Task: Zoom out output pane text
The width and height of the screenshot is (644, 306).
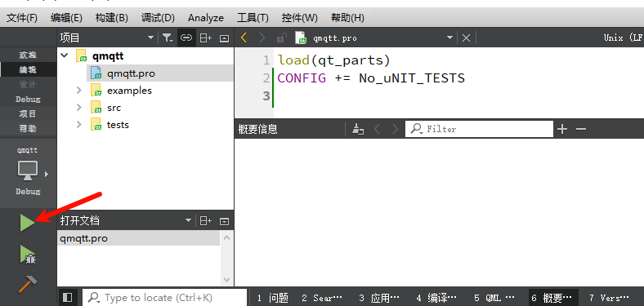Action: point(581,129)
